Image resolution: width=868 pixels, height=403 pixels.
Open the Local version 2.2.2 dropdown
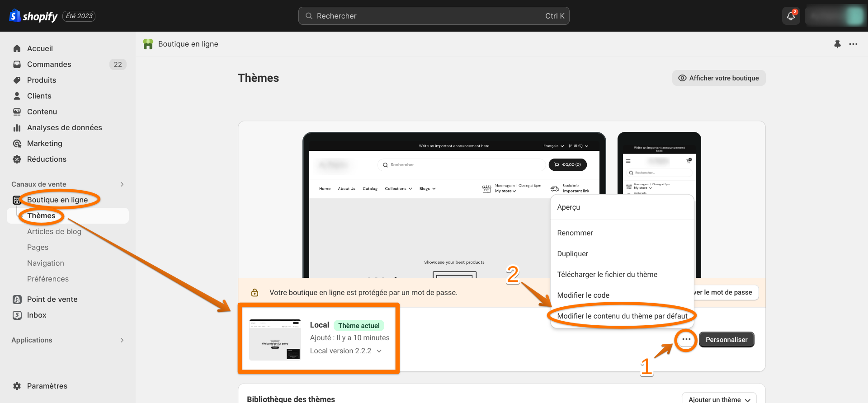(346, 351)
